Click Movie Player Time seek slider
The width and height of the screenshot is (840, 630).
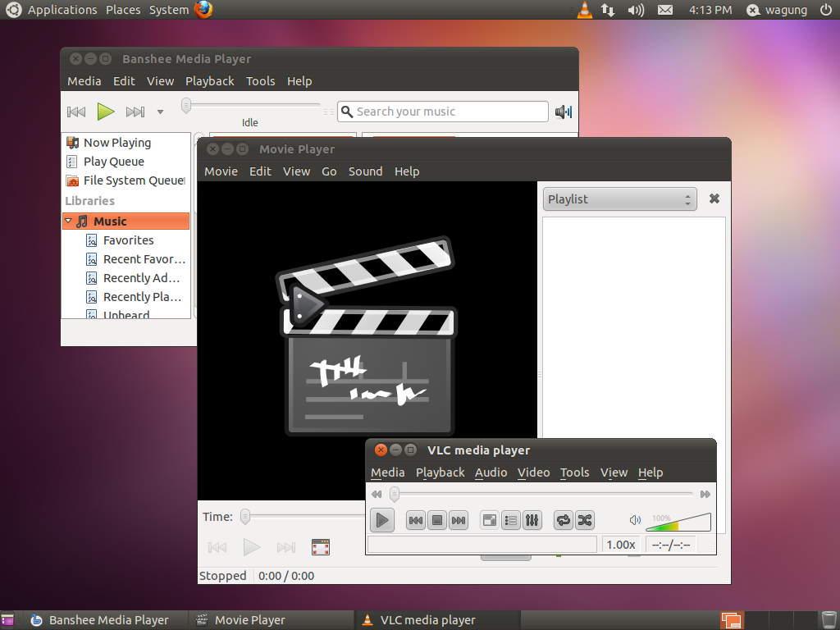coord(244,517)
